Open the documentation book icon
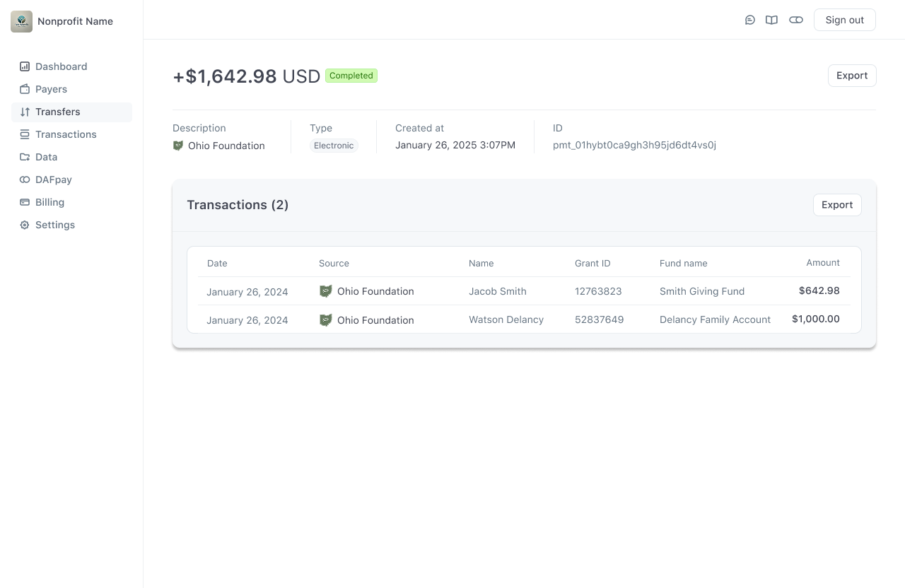Image resolution: width=905 pixels, height=588 pixels. tap(771, 20)
